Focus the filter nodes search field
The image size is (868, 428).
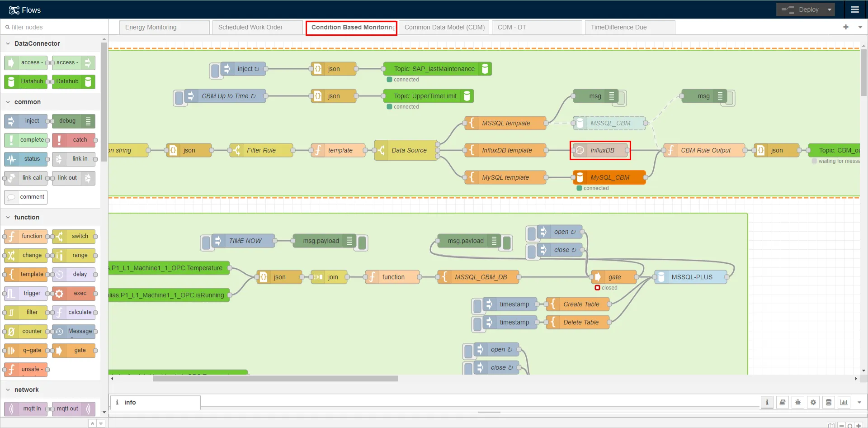coord(54,27)
